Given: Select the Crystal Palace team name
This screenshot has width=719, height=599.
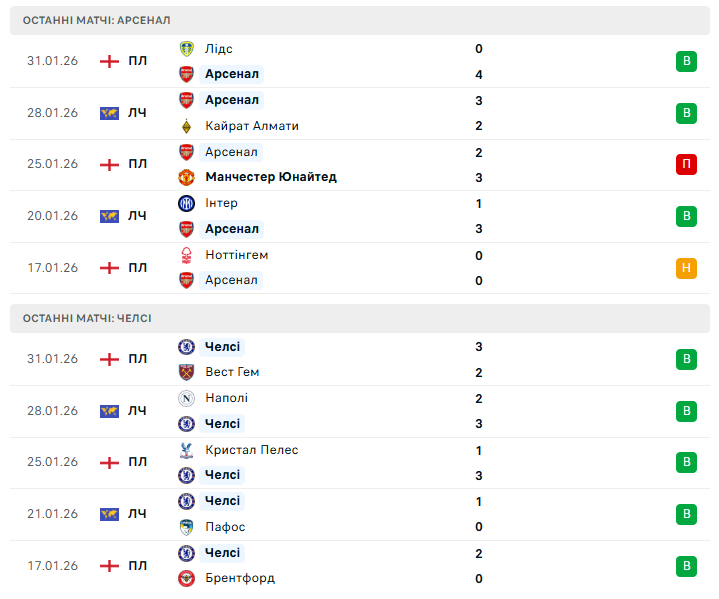Looking at the screenshot, I should (251, 450).
